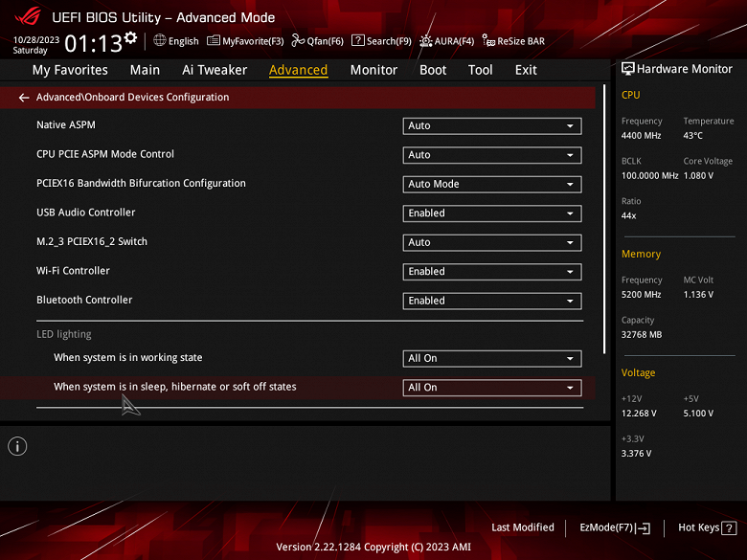Click the back arrow beside Onboard Devices Configuration
Viewport: 747px width, 560px height.
pyautogui.click(x=24, y=98)
